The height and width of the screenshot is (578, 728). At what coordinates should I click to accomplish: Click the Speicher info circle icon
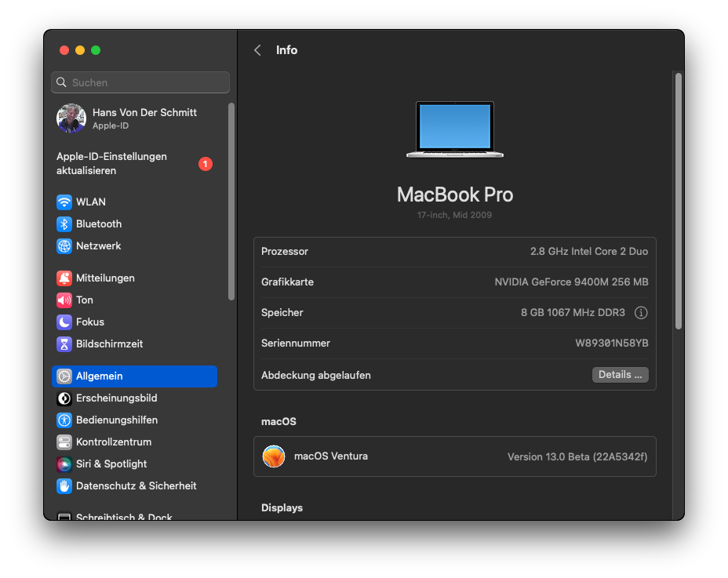pos(641,313)
